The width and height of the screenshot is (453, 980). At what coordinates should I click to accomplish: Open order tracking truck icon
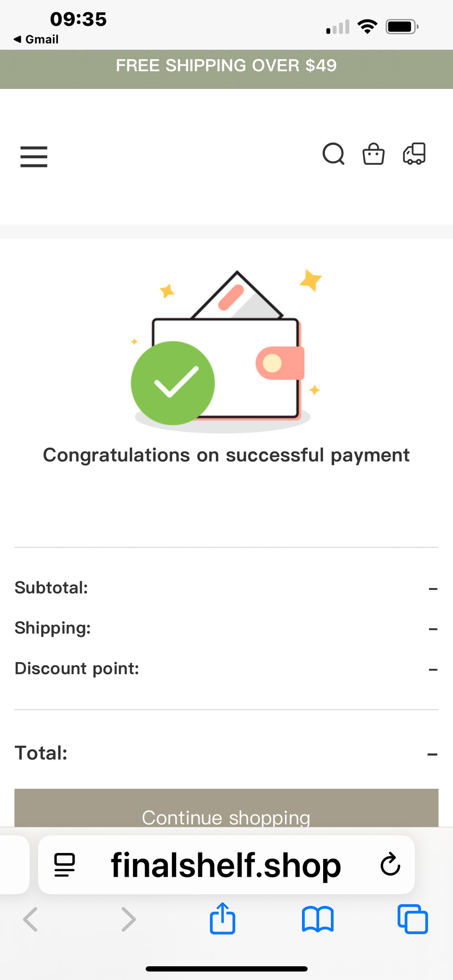pos(414,154)
